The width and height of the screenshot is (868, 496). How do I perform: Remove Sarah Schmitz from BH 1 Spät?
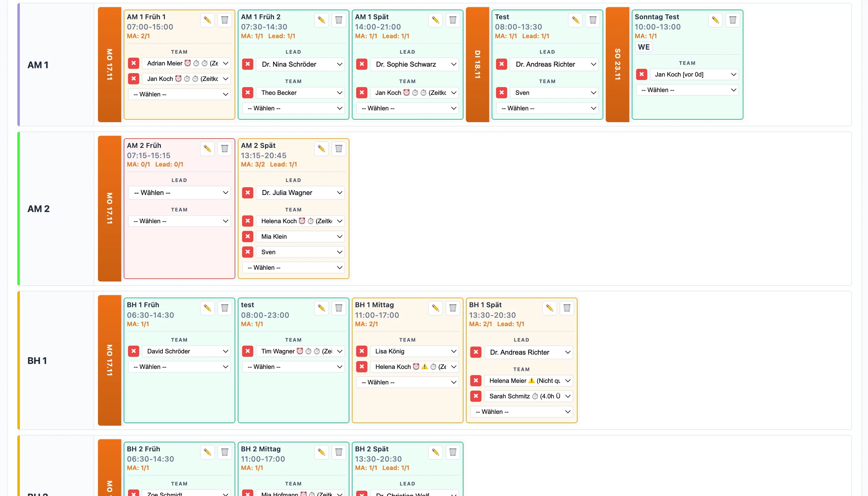(476, 396)
